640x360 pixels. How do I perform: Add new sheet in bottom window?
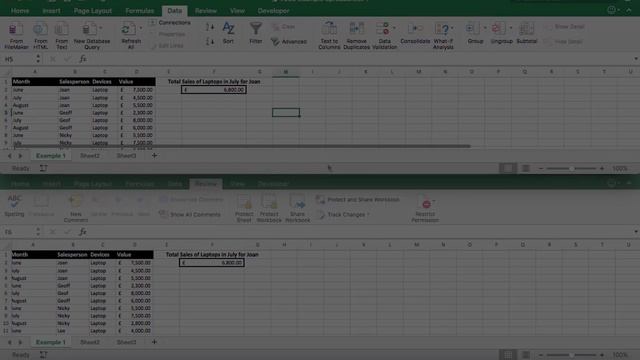pyautogui.click(x=154, y=342)
